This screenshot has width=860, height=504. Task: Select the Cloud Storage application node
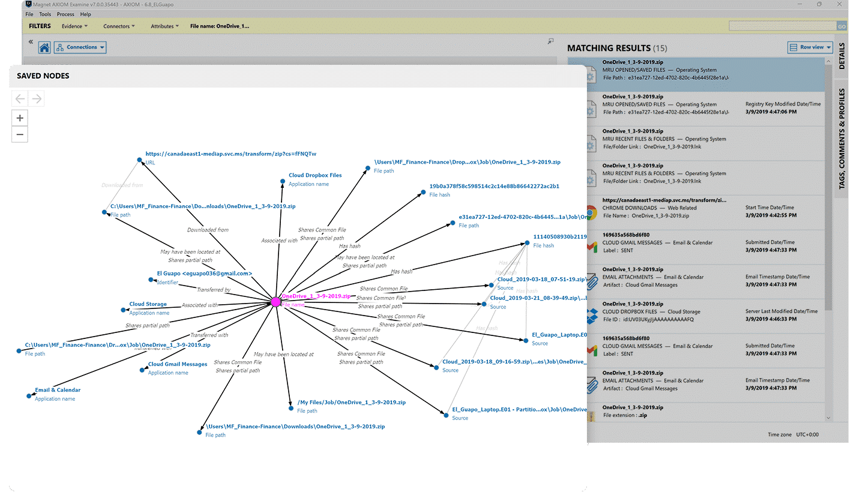[123, 310]
